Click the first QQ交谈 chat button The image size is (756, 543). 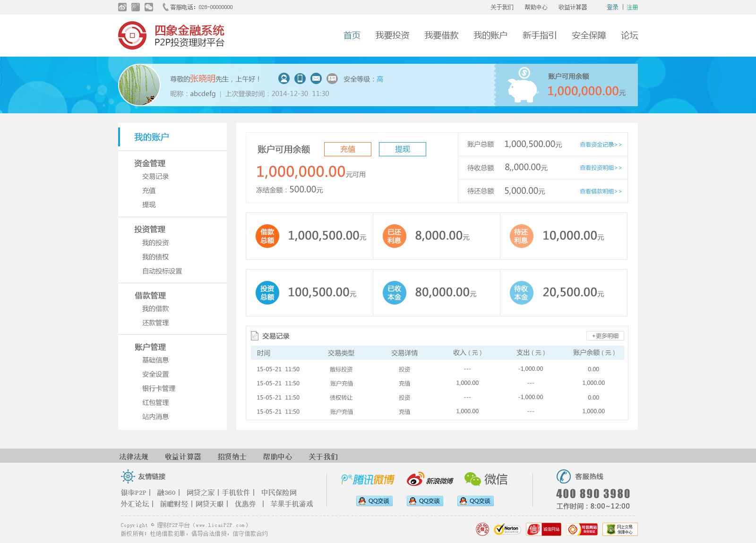pyautogui.click(x=374, y=501)
